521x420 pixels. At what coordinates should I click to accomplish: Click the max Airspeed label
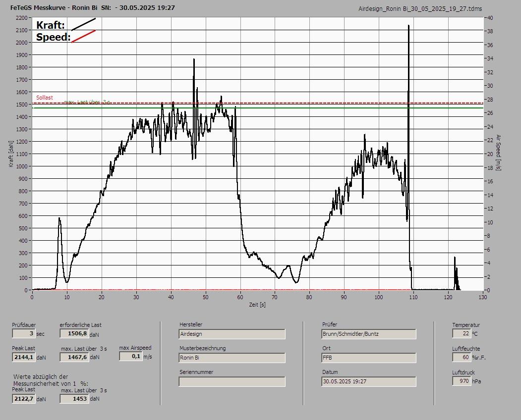135,348
